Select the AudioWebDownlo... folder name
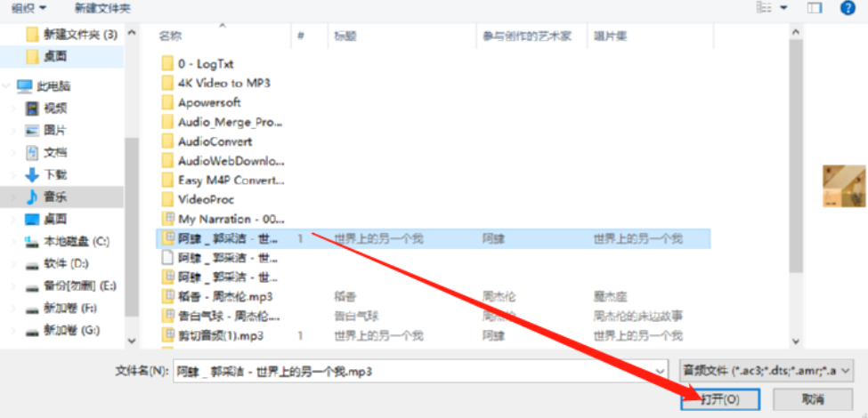The height and width of the screenshot is (418, 868). pyautogui.click(x=231, y=161)
